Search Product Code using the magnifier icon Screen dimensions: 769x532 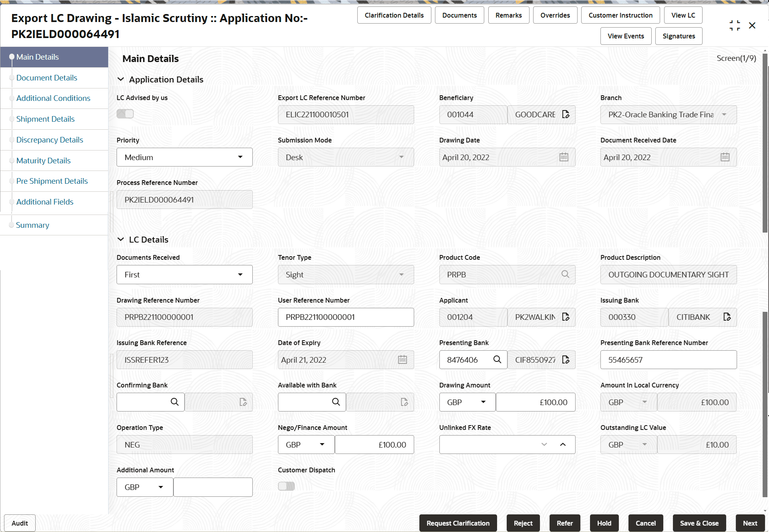point(565,275)
